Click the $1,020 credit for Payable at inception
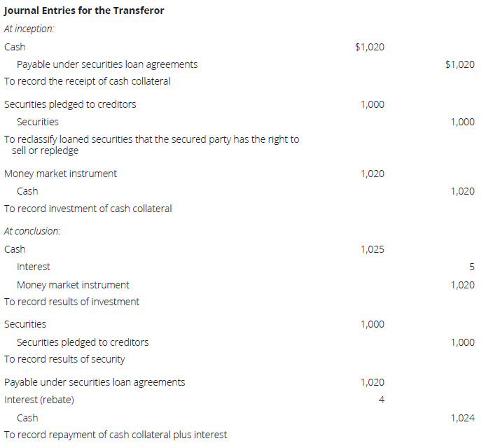486x448 pixels. point(459,64)
